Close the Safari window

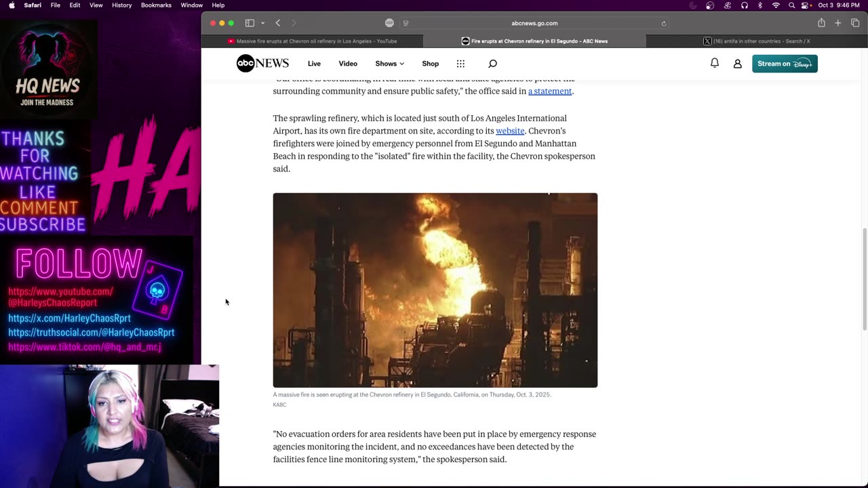pyautogui.click(x=213, y=23)
